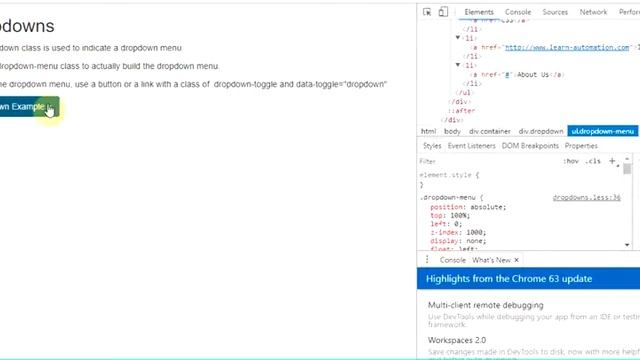Open the DOM Breakpoints pane tab

[x=530, y=146]
